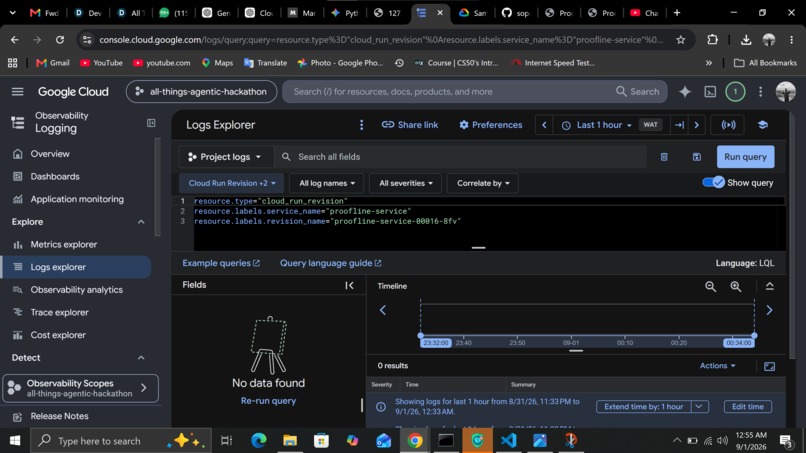Open Observability analytics in sidebar
806x453 pixels.
[77, 289]
